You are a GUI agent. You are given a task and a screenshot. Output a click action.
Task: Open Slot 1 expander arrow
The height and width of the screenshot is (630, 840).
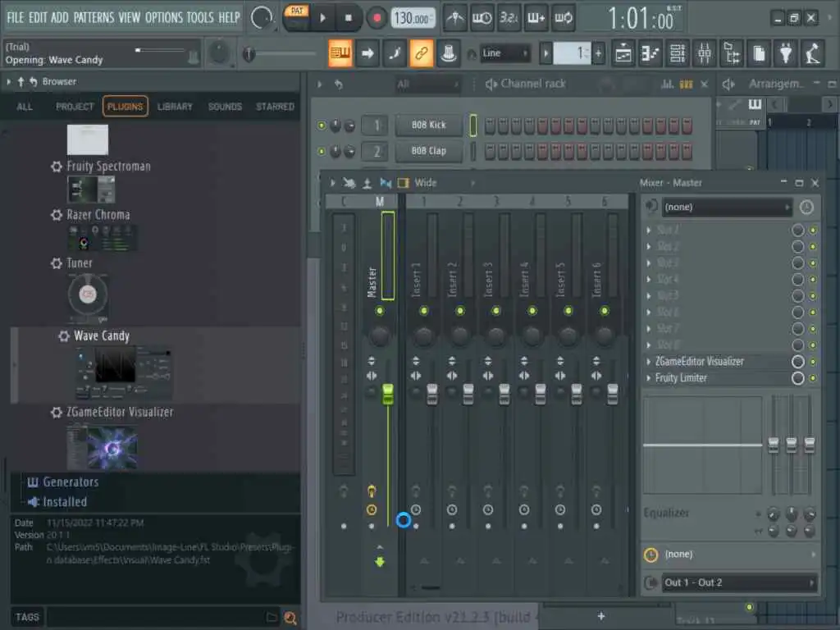649,230
